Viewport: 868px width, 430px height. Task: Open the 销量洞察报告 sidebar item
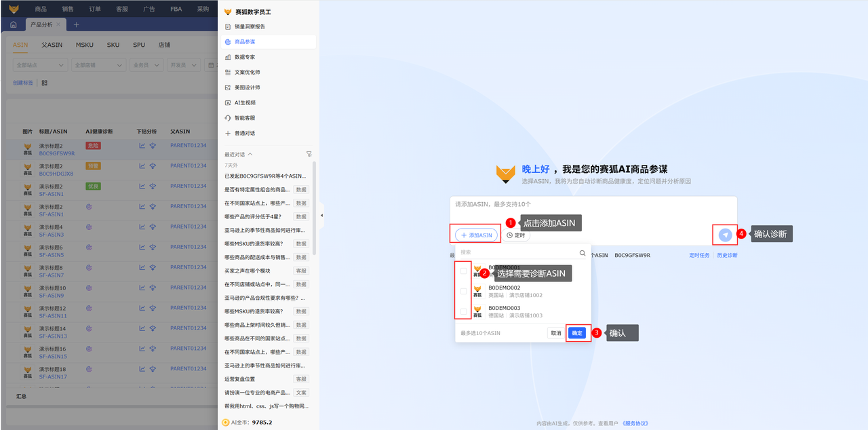(x=268, y=26)
